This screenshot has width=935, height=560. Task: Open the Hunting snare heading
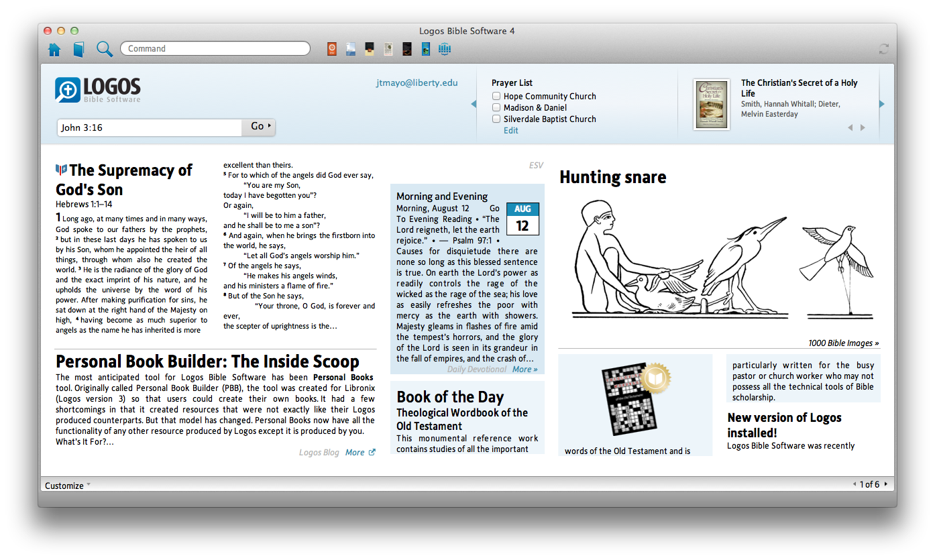coord(613,177)
